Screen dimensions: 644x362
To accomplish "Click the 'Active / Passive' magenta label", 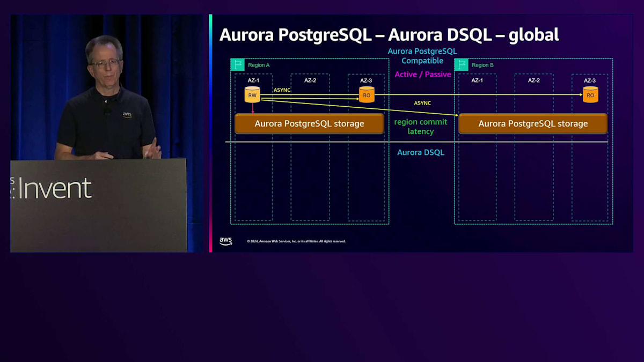I will (423, 75).
